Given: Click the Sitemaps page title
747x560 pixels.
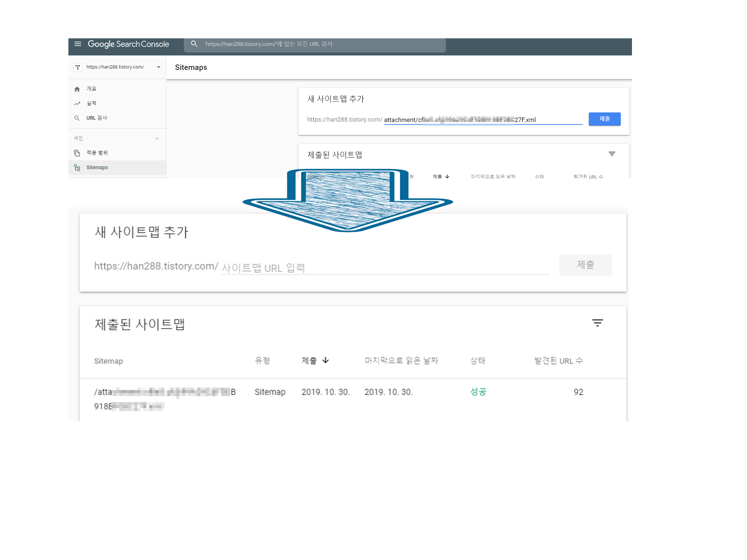Looking at the screenshot, I should coord(191,68).
